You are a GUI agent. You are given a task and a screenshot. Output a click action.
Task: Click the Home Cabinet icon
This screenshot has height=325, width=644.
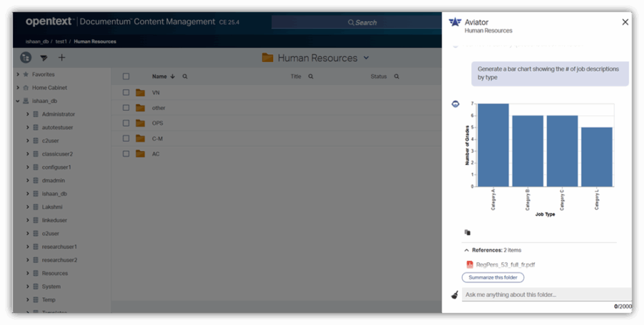coord(26,88)
